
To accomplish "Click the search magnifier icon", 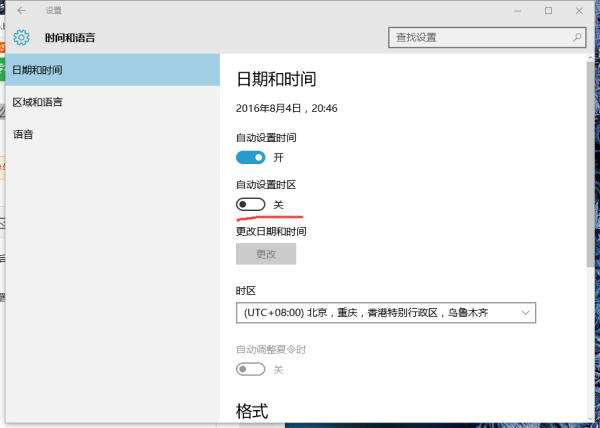I will coord(577,37).
